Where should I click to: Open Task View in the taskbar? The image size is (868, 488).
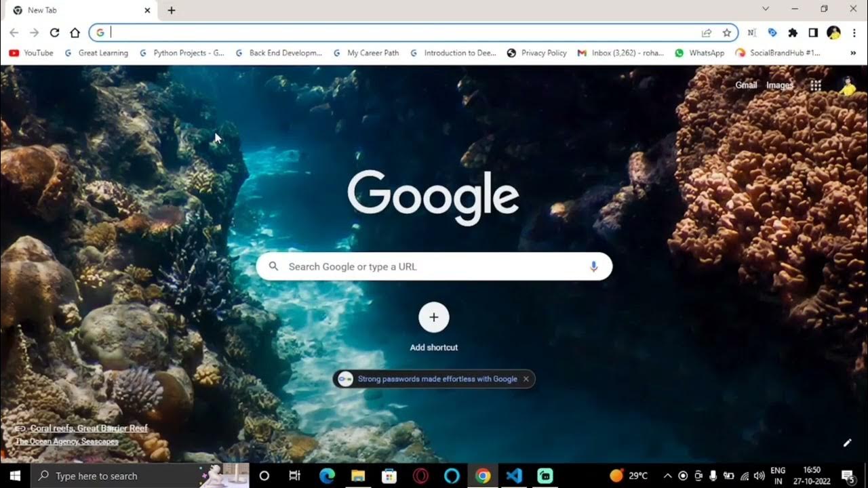(295, 476)
